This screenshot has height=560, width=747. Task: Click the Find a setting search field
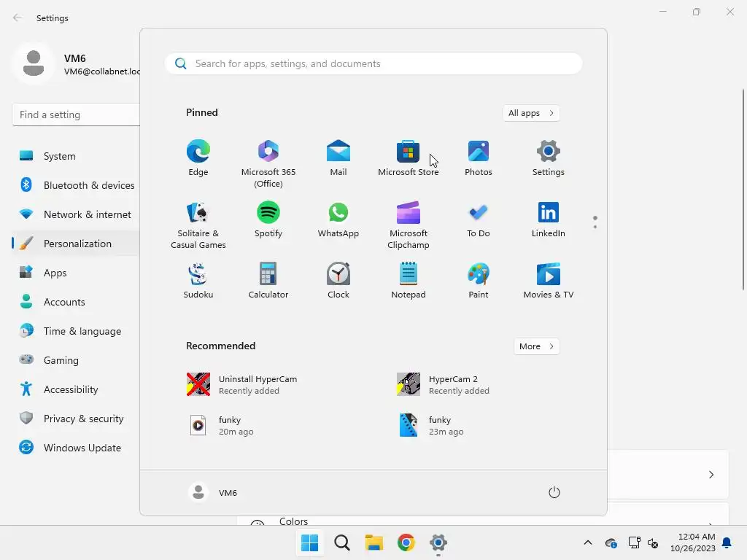point(76,114)
